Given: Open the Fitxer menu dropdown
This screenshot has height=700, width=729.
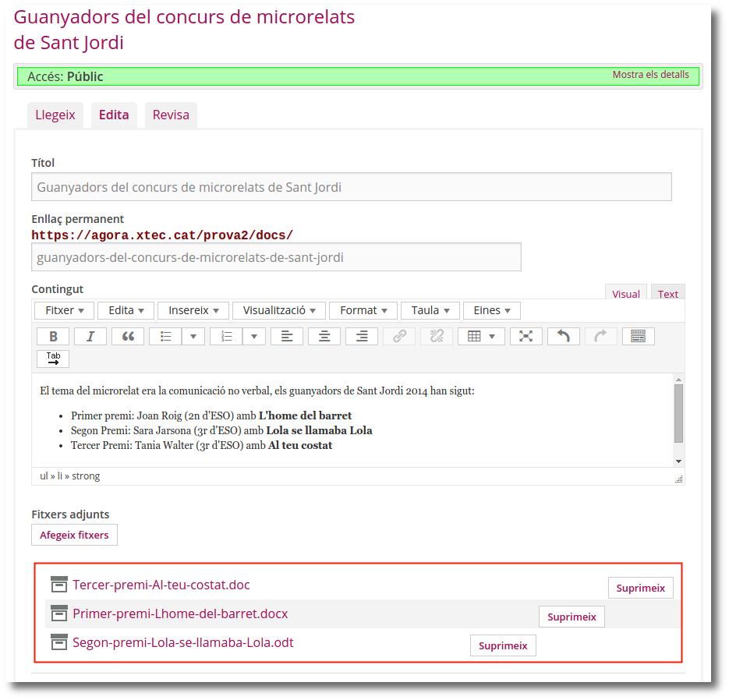Looking at the screenshot, I should (x=64, y=310).
